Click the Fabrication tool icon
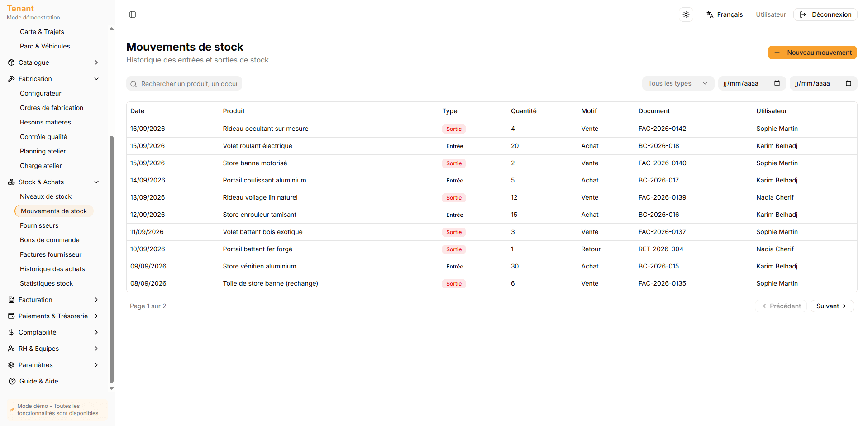 11,79
